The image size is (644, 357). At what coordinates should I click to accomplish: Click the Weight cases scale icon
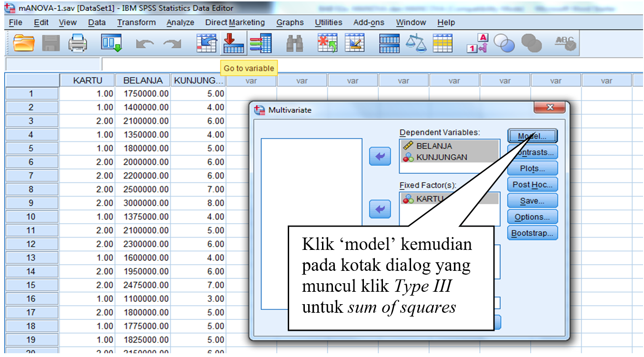[416, 44]
